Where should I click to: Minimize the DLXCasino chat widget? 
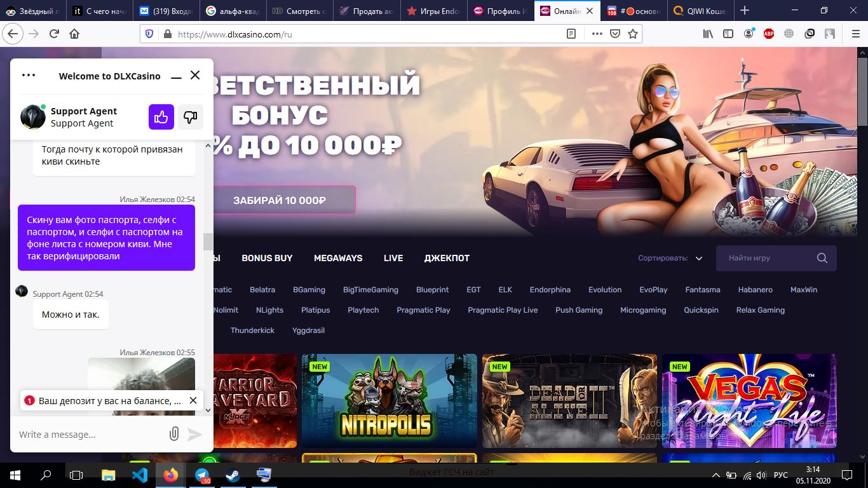pyautogui.click(x=176, y=76)
